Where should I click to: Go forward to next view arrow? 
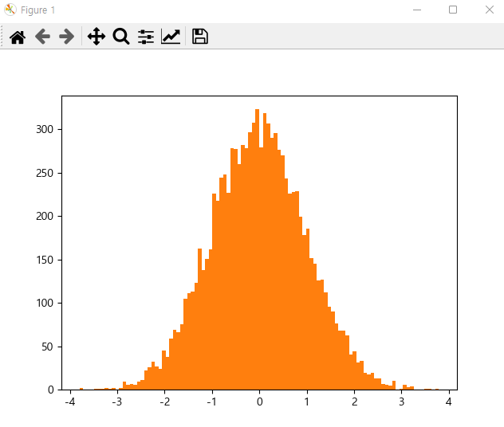[x=67, y=37]
